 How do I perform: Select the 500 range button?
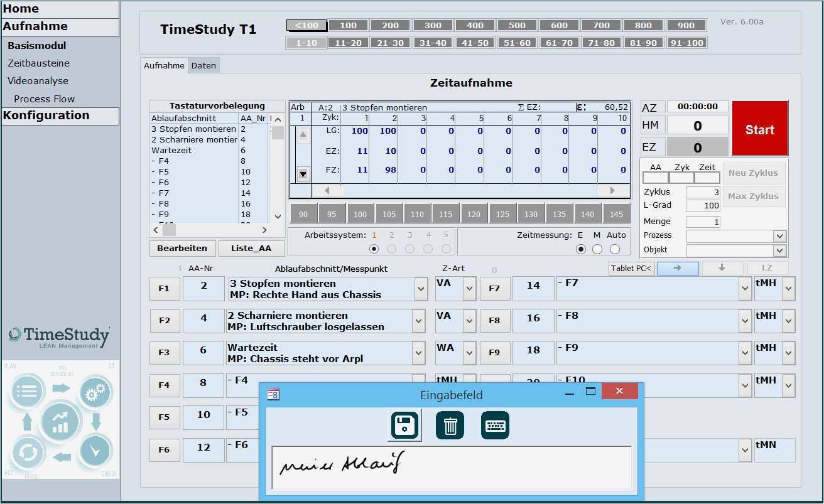[517, 26]
